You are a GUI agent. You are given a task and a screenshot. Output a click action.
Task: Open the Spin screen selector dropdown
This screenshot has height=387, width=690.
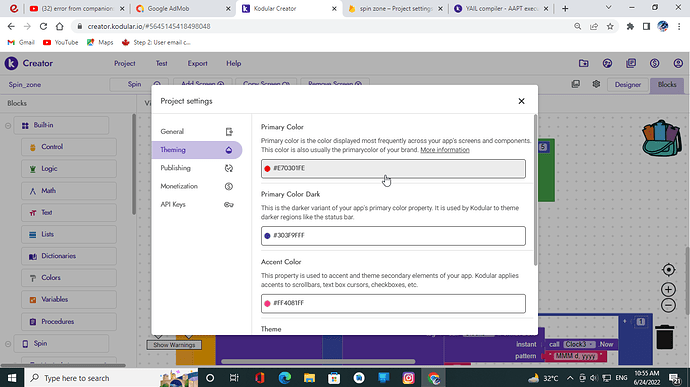(139, 84)
